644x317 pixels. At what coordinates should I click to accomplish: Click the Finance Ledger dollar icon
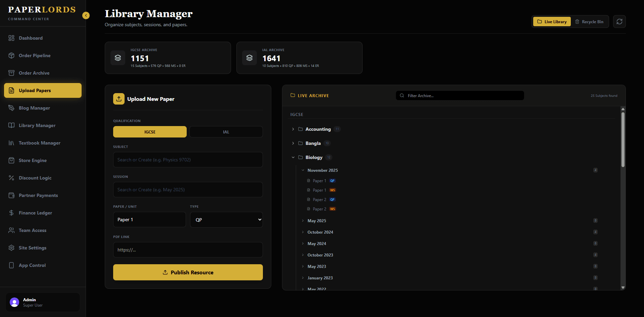pos(11,213)
